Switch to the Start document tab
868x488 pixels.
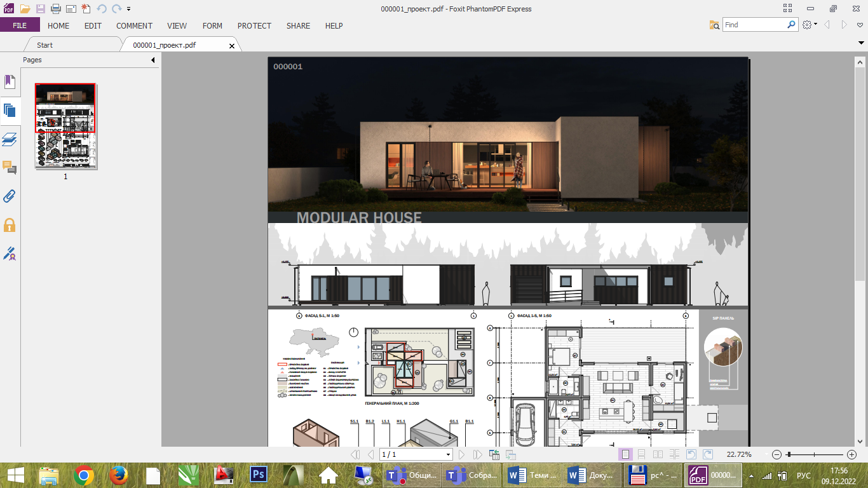click(x=72, y=45)
